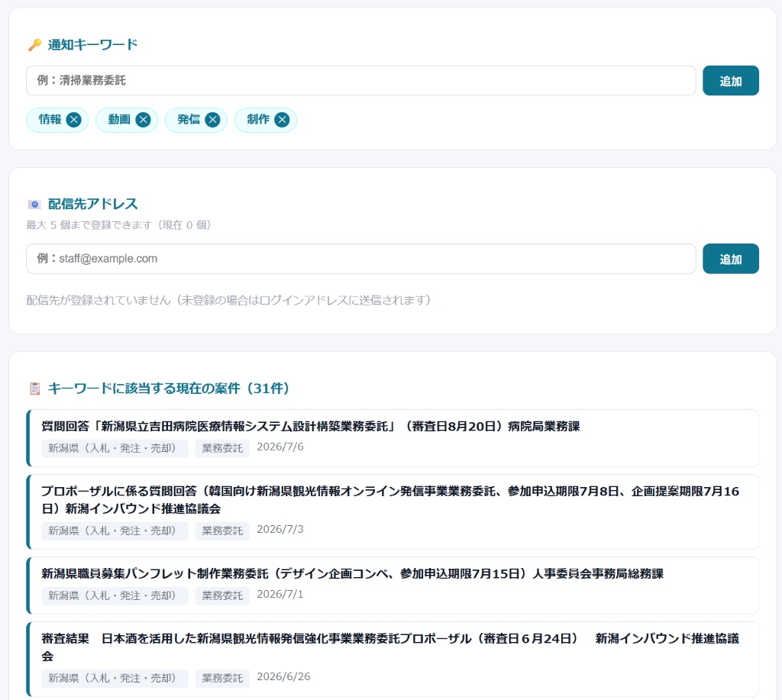Click 追加 button next to email address field
The height and width of the screenshot is (700, 782).
tap(731, 258)
